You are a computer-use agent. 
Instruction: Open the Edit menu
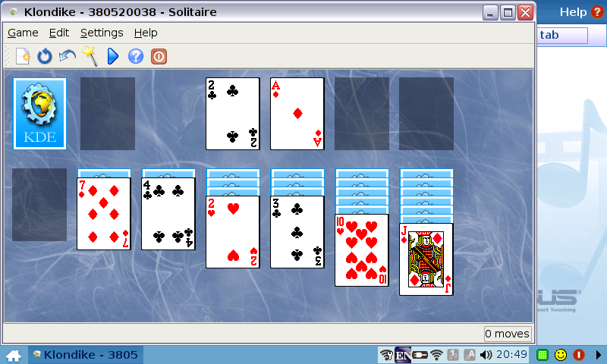59,33
